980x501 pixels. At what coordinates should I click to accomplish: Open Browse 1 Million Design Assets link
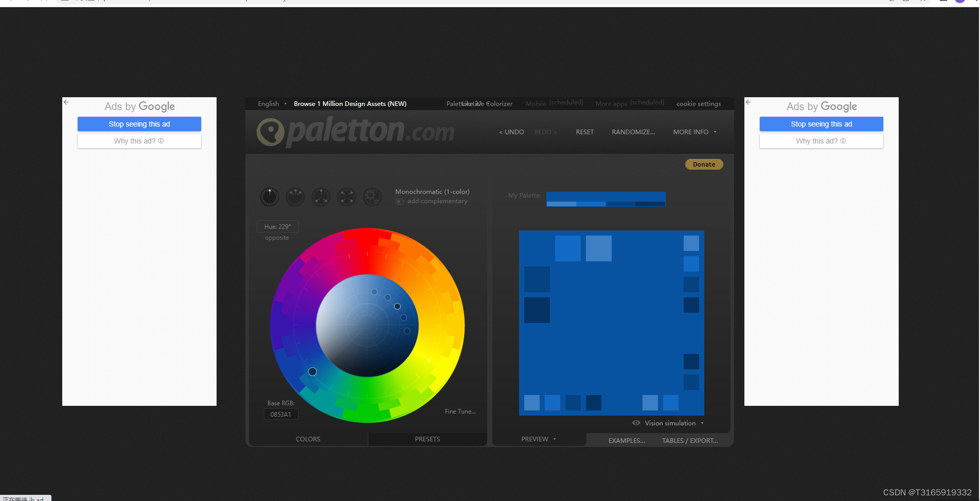point(350,104)
